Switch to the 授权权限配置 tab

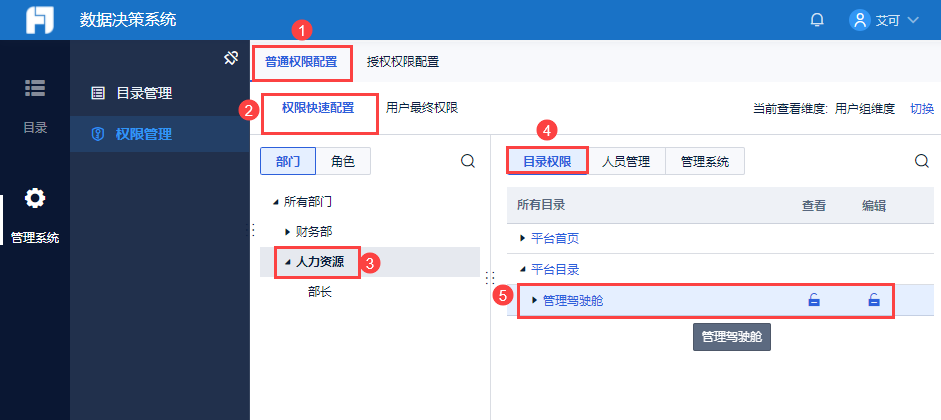point(403,62)
